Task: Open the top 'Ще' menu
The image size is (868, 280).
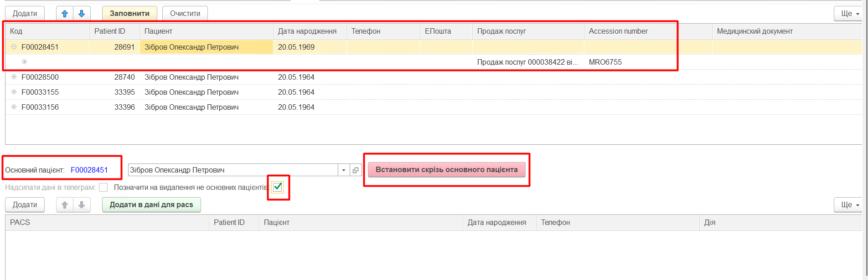Action: click(850, 14)
